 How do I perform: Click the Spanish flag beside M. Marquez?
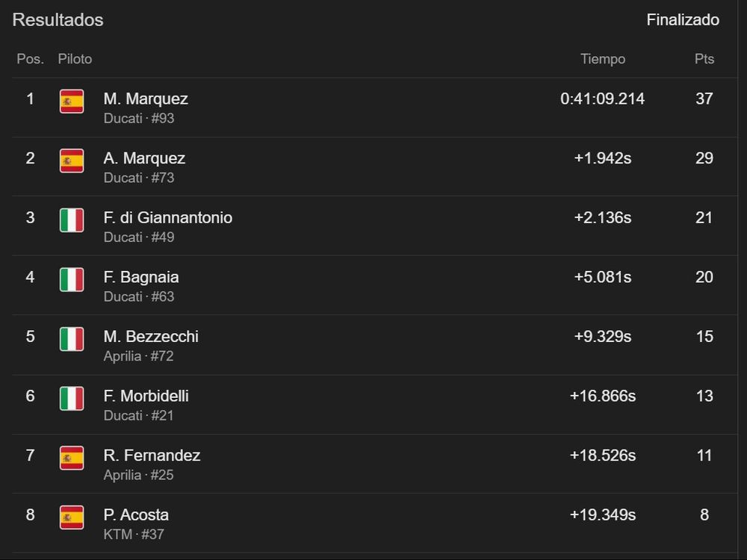tap(72, 101)
